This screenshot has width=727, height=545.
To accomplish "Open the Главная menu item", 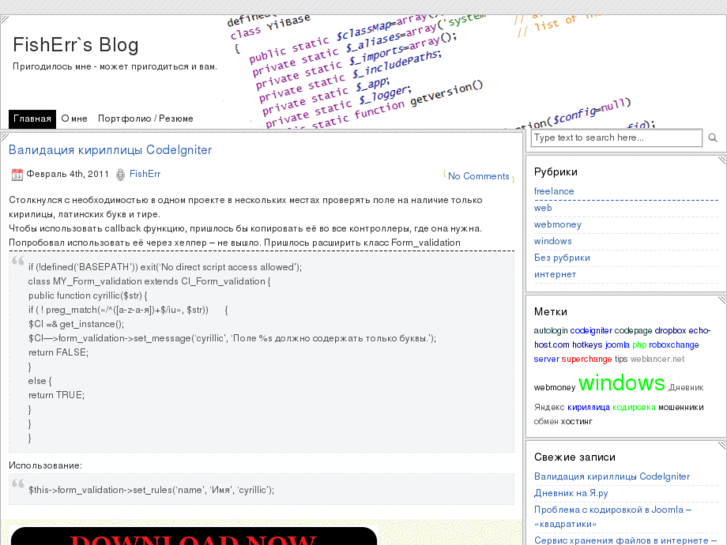I will click(x=32, y=119).
